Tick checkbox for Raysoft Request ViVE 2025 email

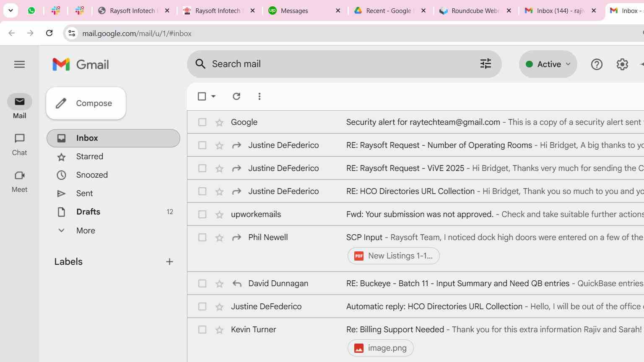point(202,168)
